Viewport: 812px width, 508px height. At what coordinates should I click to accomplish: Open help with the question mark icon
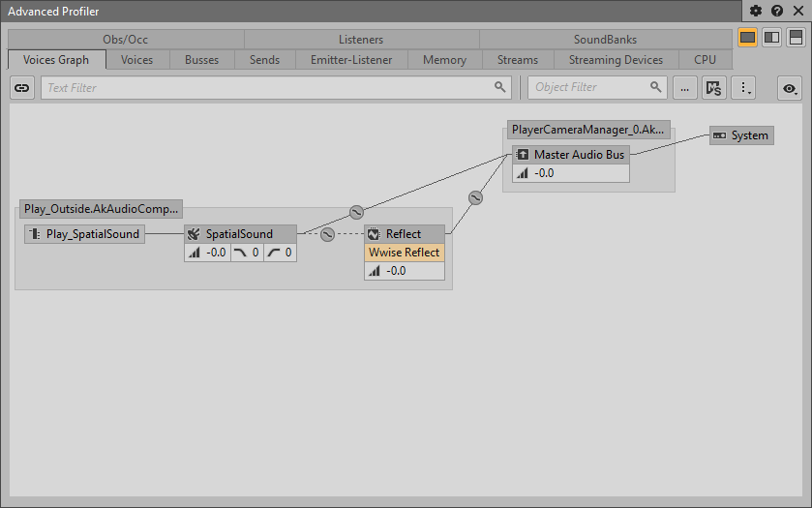(x=776, y=11)
